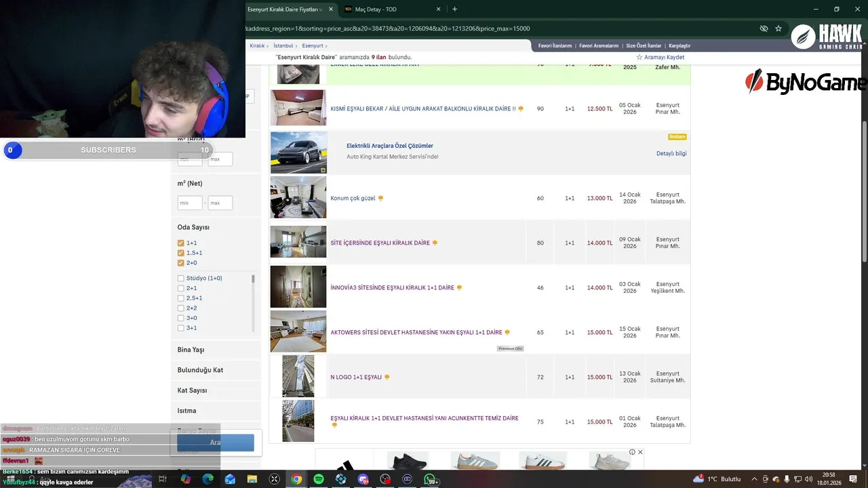Check the 3+0 room option

(181, 318)
